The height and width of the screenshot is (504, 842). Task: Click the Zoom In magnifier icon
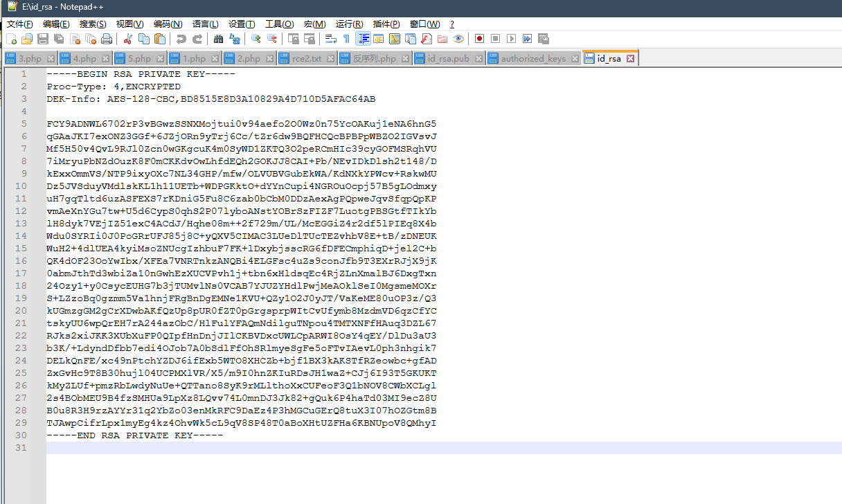256,39
